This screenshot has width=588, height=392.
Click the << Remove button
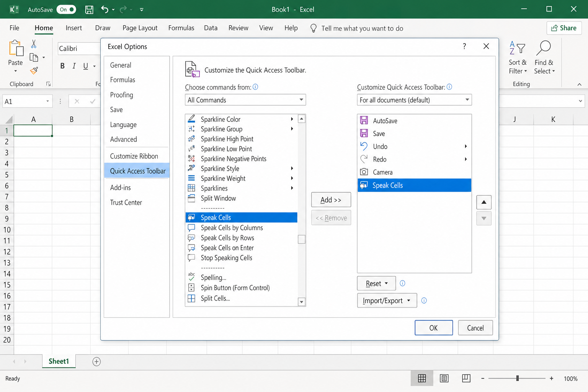(331, 218)
